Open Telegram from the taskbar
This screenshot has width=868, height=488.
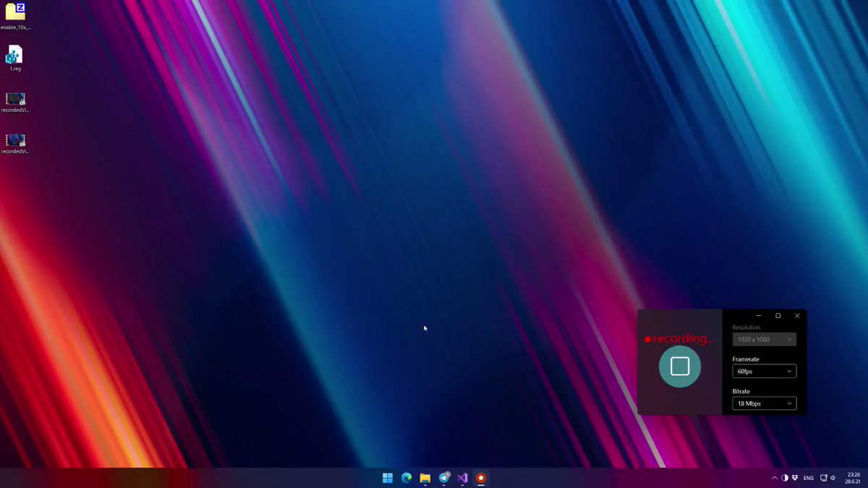coord(444,478)
